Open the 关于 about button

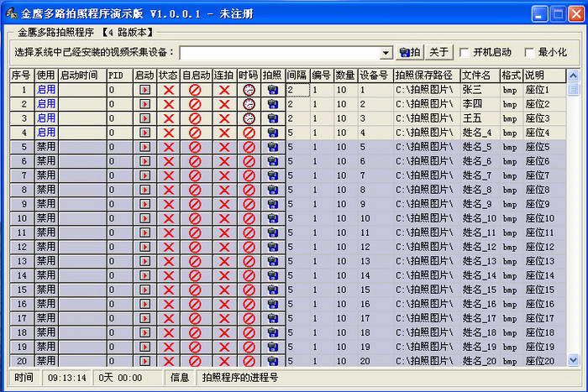coord(439,52)
